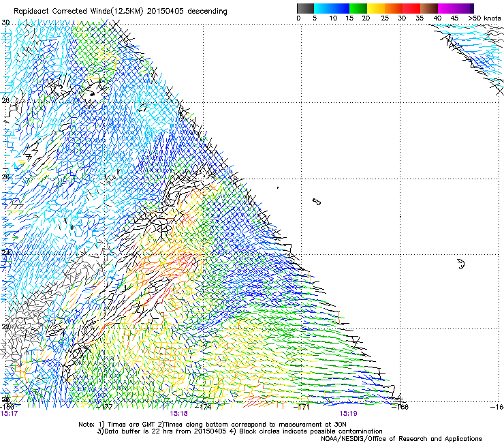This screenshot has width=504, height=443.
Task: Click the longitude label '-171'
Action: tap(302, 407)
